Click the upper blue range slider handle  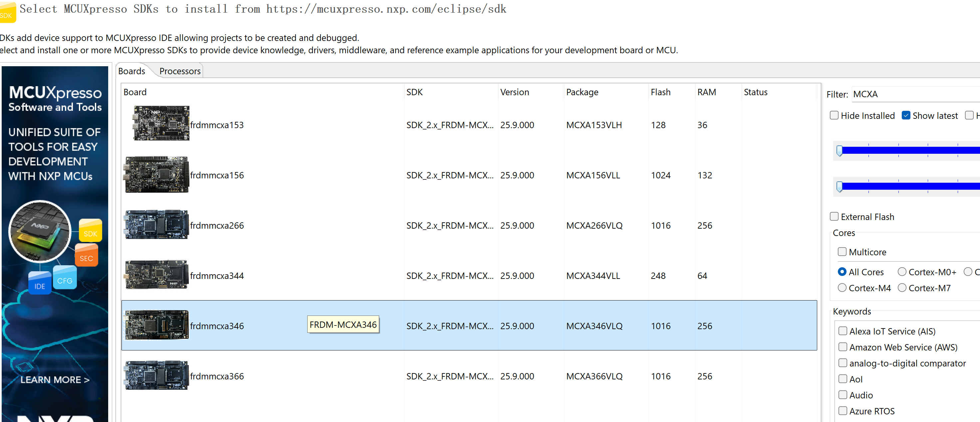click(x=839, y=150)
